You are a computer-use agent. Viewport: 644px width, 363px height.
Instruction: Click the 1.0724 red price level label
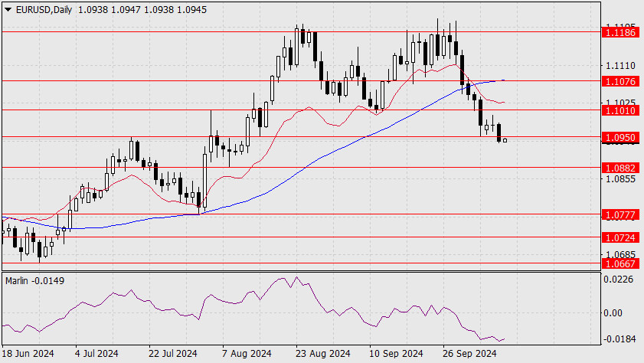pyautogui.click(x=620, y=237)
